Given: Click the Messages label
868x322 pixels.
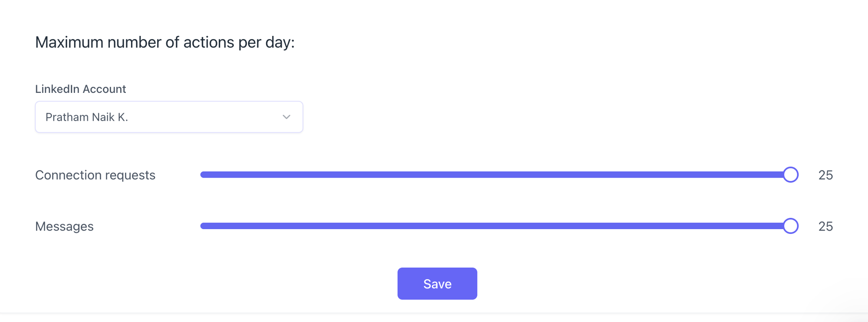Looking at the screenshot, I should point(64,227).
